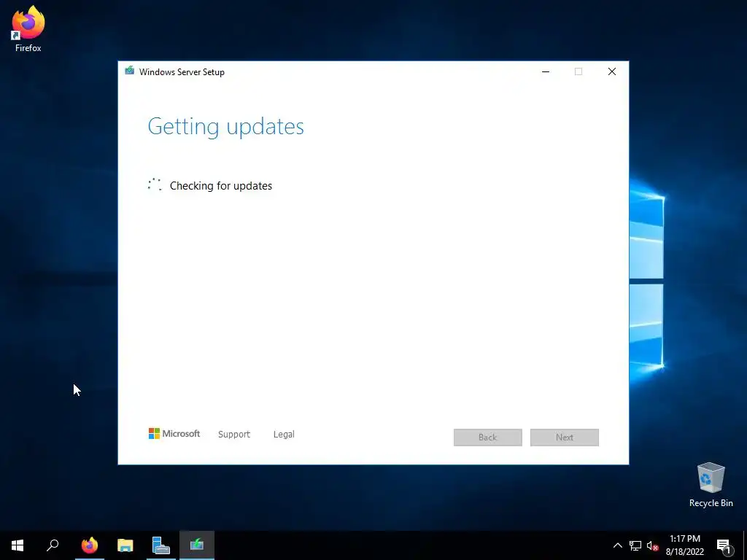
Task: Click the Support link
Action: pyautogui.click(x=234, y=435)
